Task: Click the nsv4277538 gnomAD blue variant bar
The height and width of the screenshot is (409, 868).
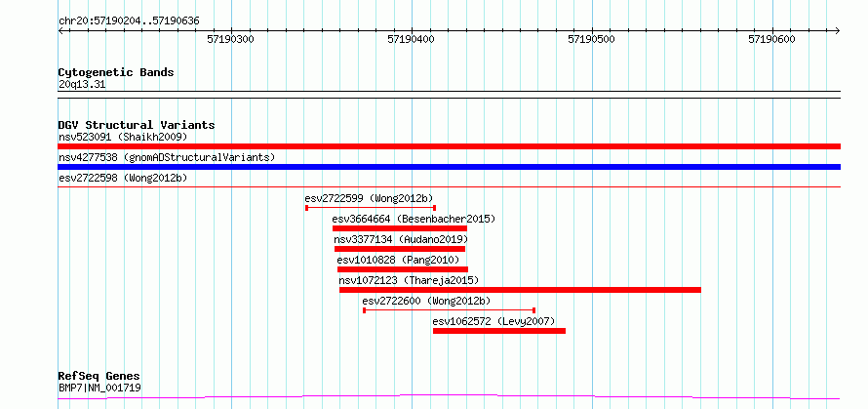Action: pos(449,167)
